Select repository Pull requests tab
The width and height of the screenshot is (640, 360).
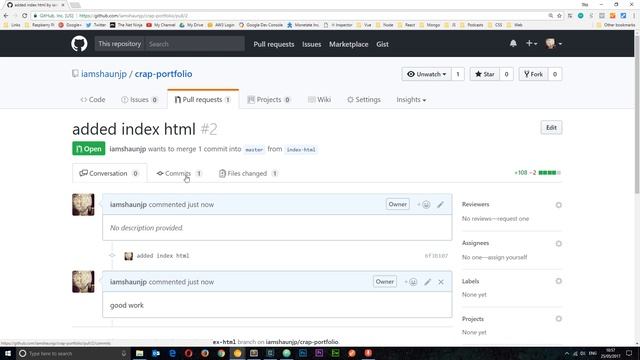point(203,100)
